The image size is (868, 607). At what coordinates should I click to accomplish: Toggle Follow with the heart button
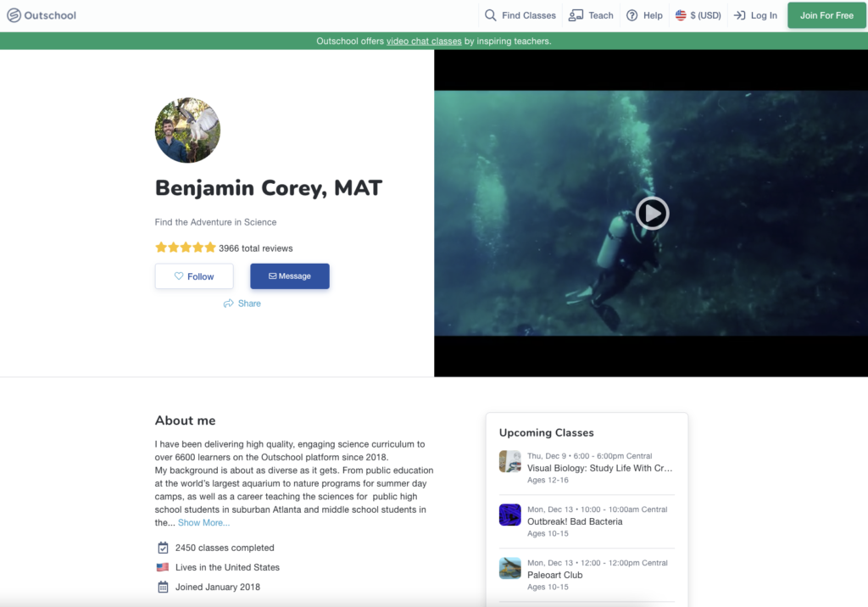pos(194,276)
